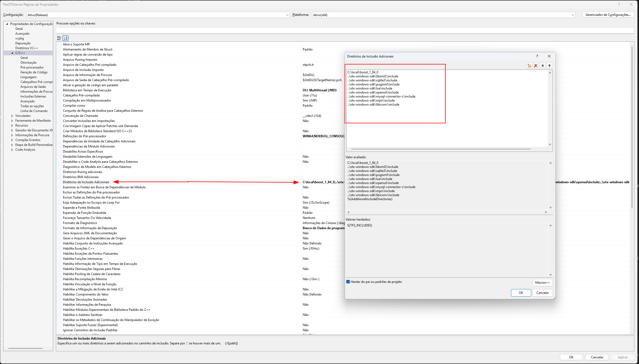Open the Plataforma dropdown
The width and height of the screenshot is (639, 364).
tap(573, 15)
